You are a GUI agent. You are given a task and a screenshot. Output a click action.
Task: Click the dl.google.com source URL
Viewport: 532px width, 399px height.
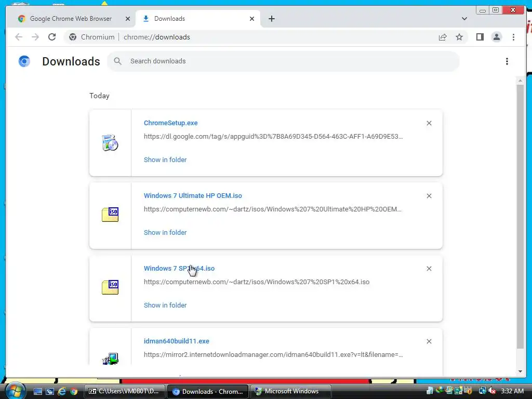point(273,137)
